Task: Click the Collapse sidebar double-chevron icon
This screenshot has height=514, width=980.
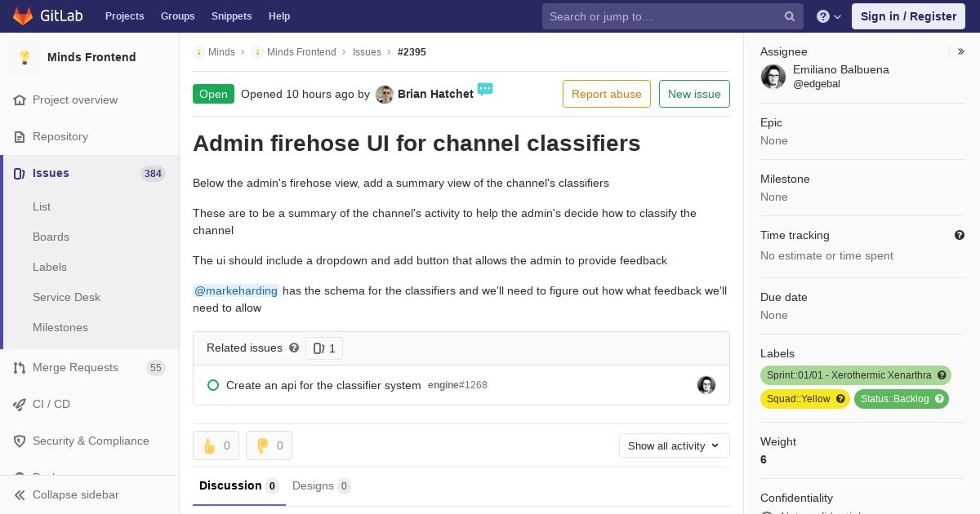Action: coord(20,494)
